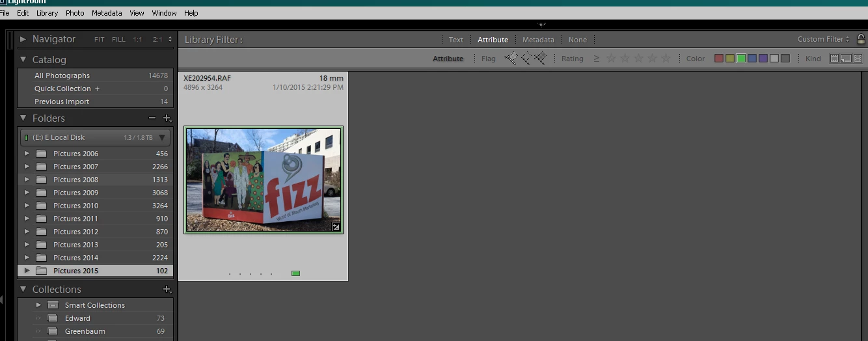Switch to Metadata library filter

pos(538,40)
